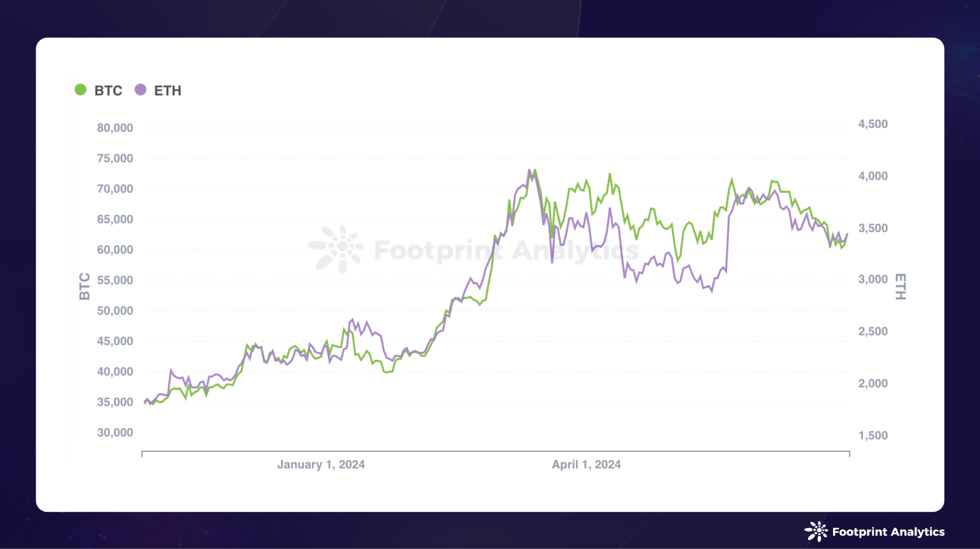Click the 2,500 tick on ETH axis

(x=873, y=331)
